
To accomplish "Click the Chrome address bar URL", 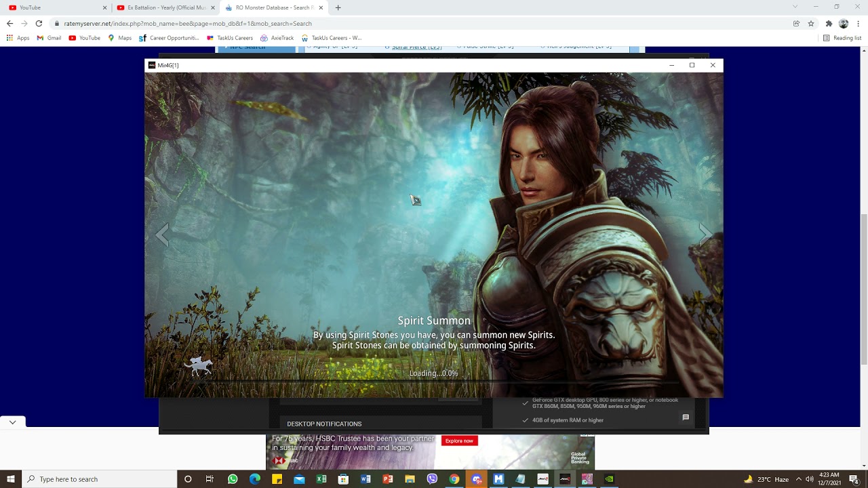I will [x=188, y=23].
